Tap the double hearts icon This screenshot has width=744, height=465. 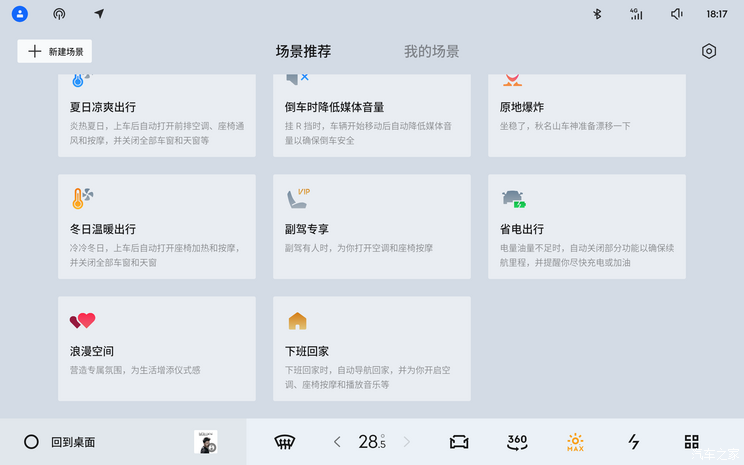(83, 321)
